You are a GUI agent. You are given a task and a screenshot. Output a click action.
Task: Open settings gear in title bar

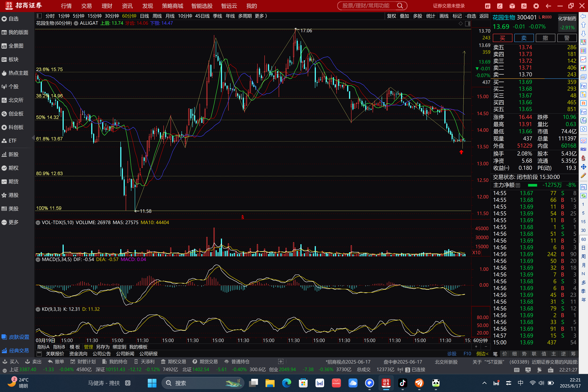[536, 6]
